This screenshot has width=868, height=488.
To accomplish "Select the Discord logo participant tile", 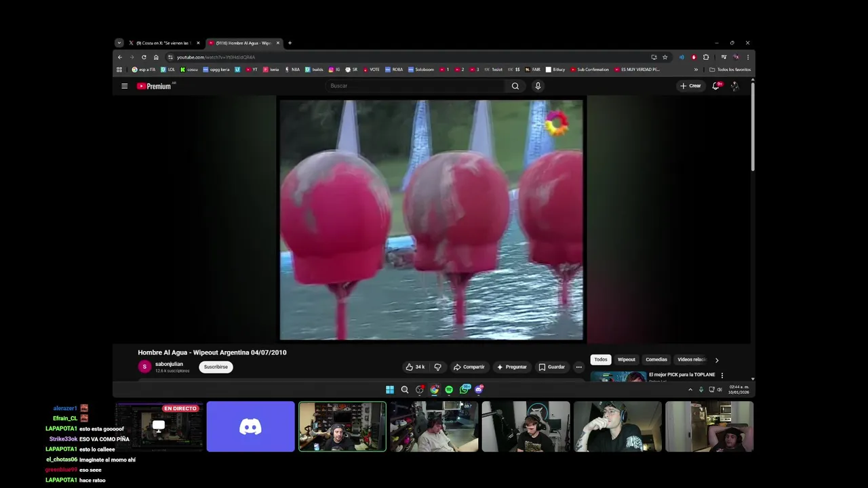I will [x=250, y=426].
